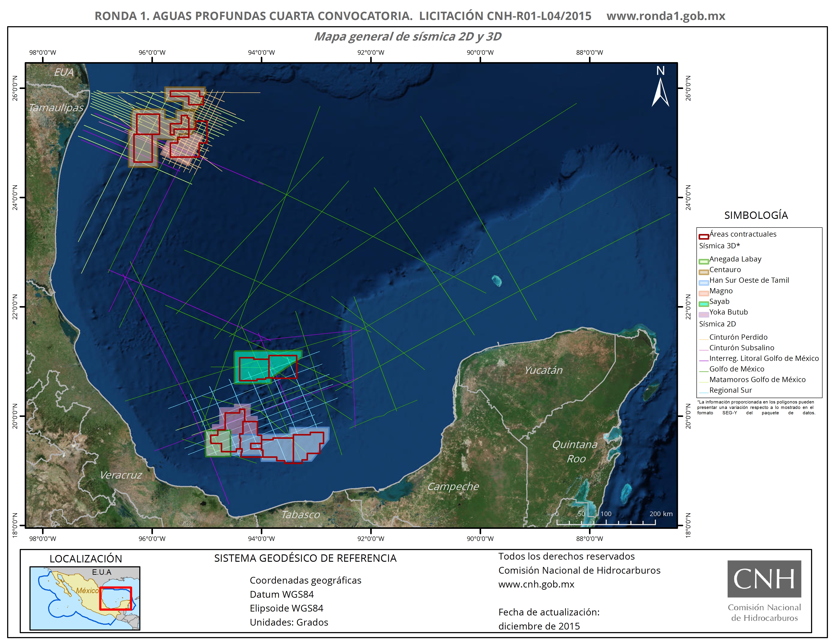This screenshot has width=834, height=644.
Task: Click the SIMBOLOGÍA legend heading
Action: [756, 215]
